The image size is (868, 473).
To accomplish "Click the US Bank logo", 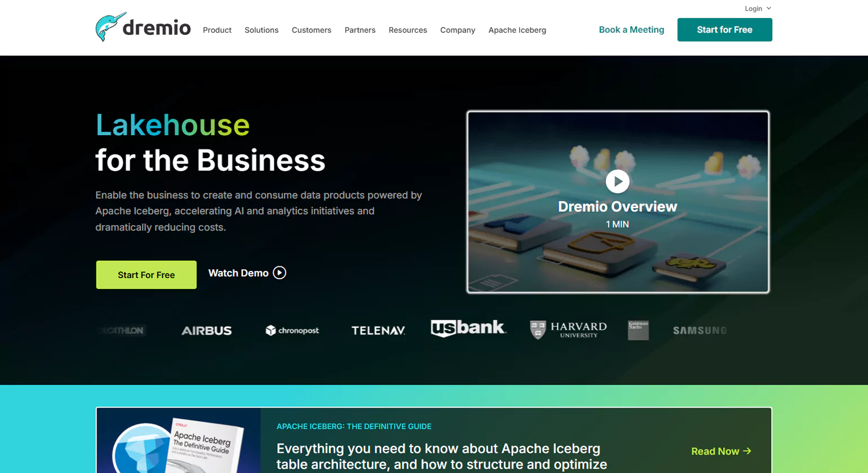I will click(x=468, y=328).
